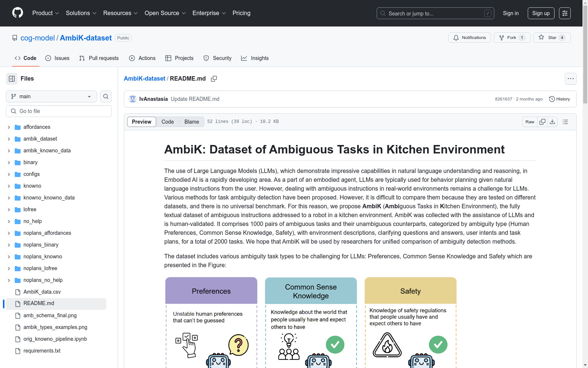Open the AmbiK-dataset repository title link
Viewport: 588px width, 368px height.
[86, 38]
